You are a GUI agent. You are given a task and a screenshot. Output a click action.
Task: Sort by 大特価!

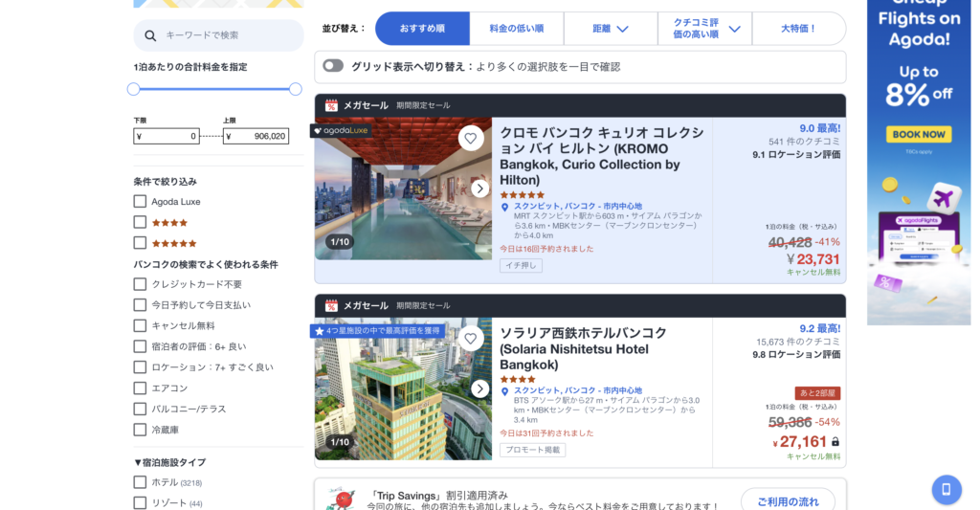tap(799, 28)
